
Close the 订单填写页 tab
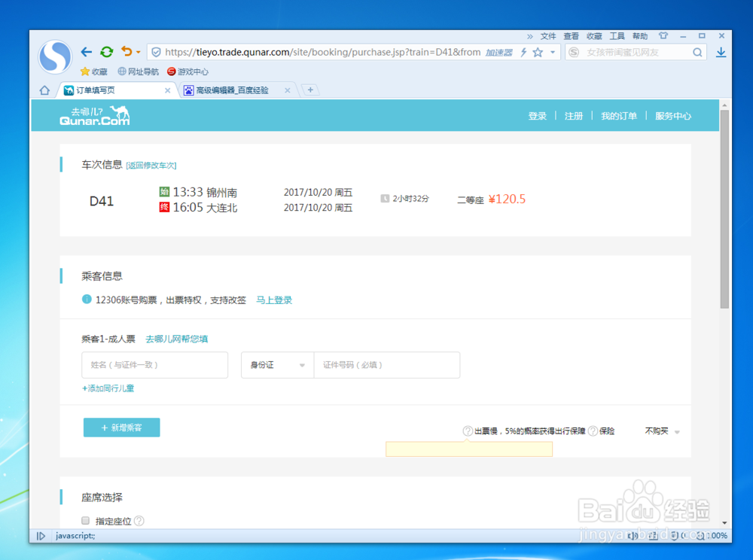[168, 90]
